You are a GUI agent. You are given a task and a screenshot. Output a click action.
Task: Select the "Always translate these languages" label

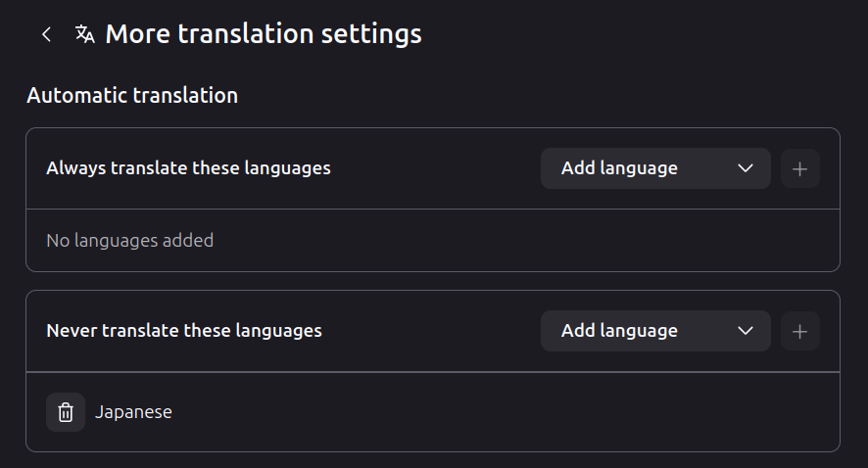[x=188, y=168]
